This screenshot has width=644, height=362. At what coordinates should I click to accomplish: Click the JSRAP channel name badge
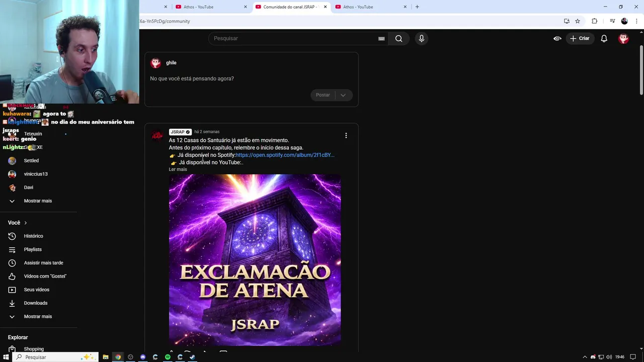pyautogui.click(x=180, y=132)
